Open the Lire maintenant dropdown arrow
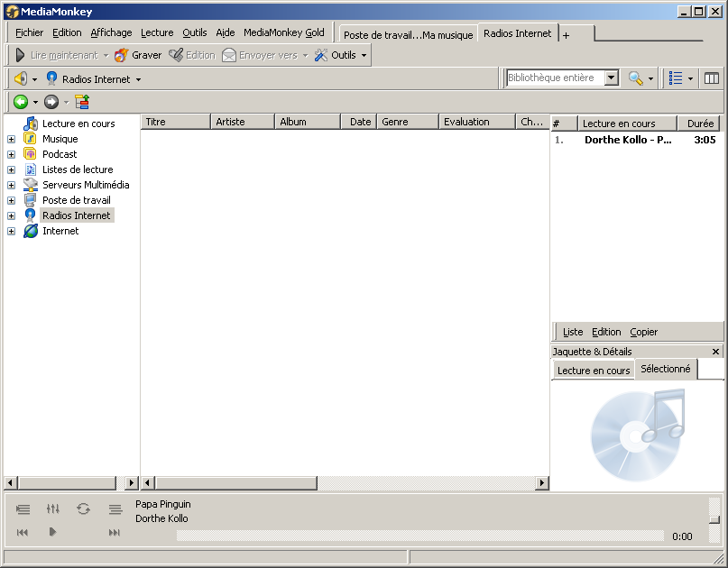Image resolution: width=728 pixels, height=568 pixels. (106, 55)
